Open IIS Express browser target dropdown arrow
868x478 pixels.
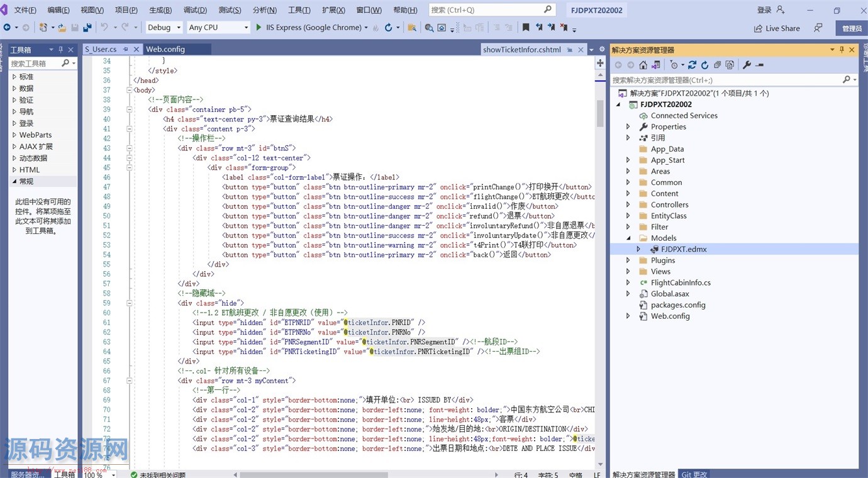[x=366, y=28]
